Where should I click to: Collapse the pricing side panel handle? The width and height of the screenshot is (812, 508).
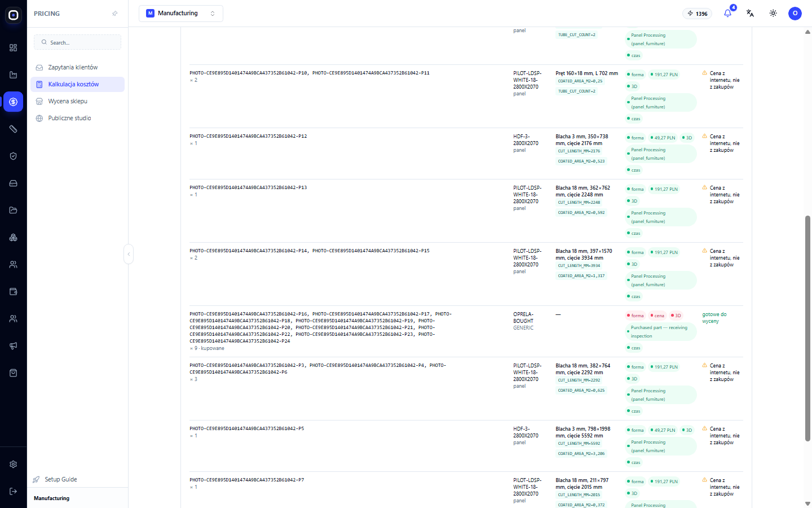pos(129,254)
